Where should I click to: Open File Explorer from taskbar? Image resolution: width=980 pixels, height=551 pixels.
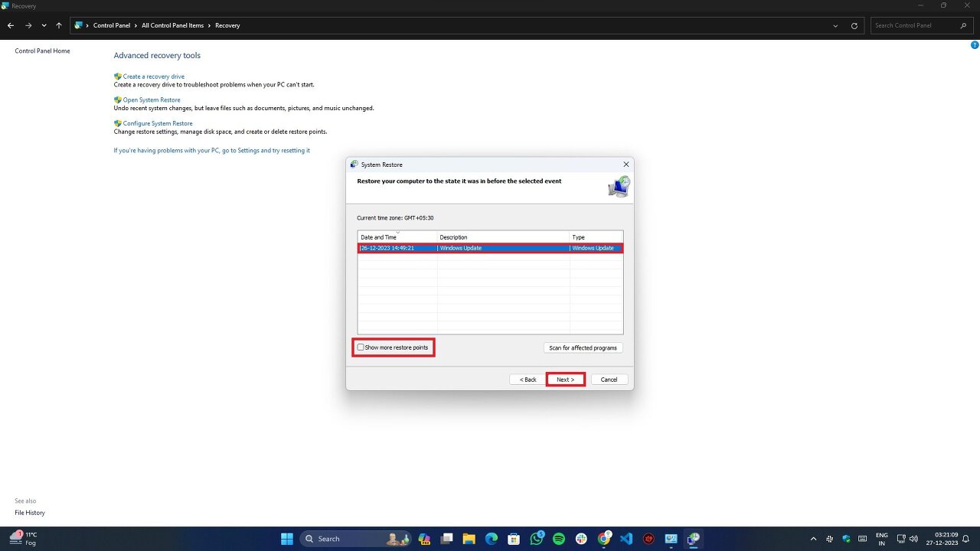click(x=469, y=539)
